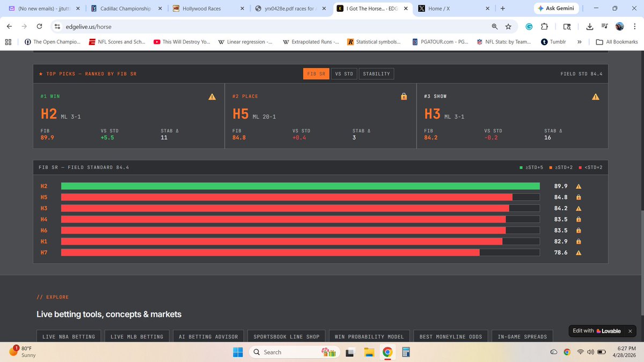This screenshot has height=362, width=644.
Task: Open the Tumblr bookmark
Action: click(x=554, y=42)
